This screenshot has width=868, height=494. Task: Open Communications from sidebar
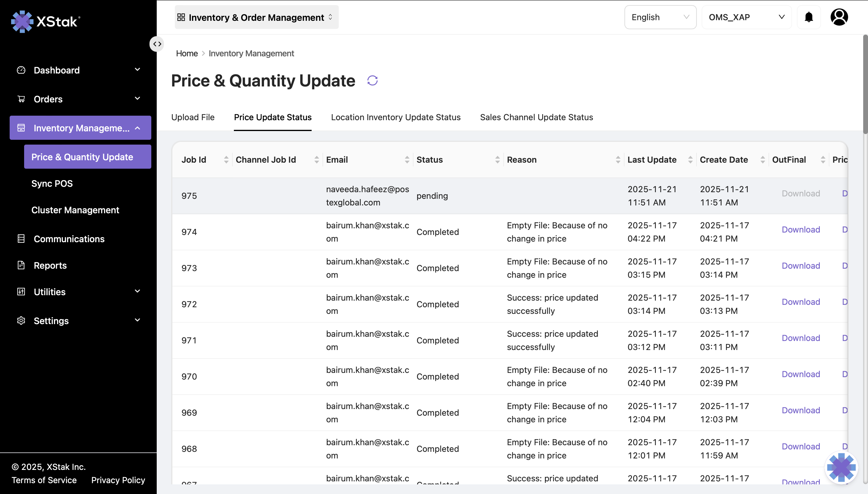coord(69,239)
